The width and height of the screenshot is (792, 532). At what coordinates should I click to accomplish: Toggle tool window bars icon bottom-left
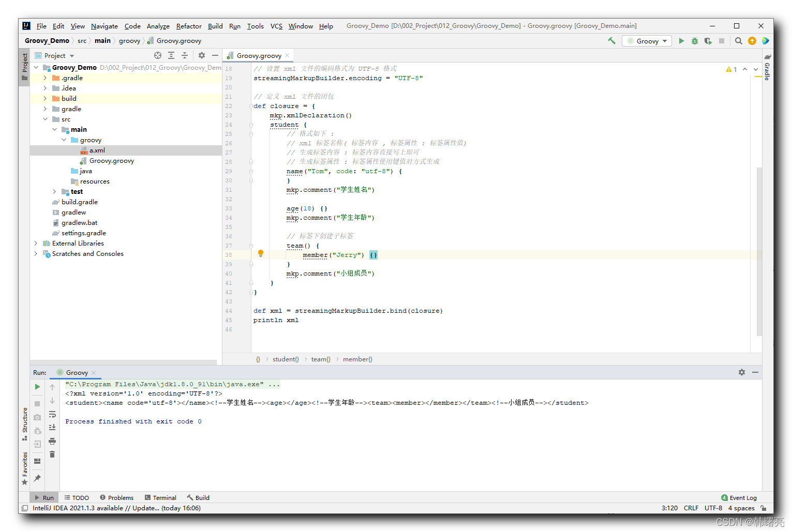click(25, 508)
